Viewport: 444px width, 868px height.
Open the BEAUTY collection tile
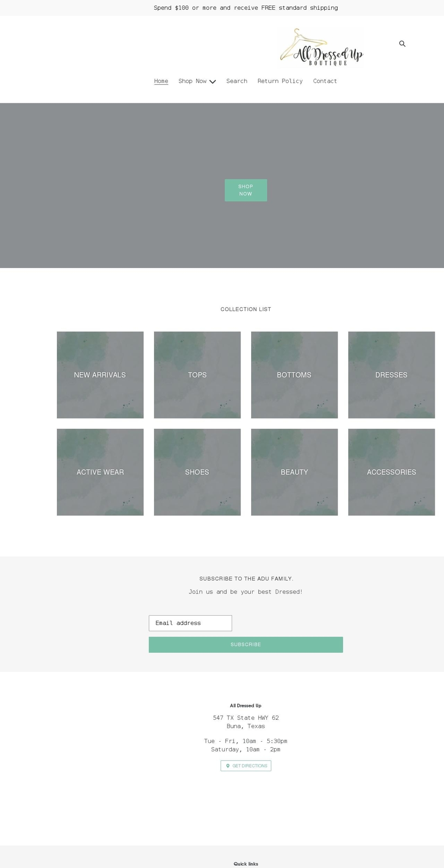point(294,472)
